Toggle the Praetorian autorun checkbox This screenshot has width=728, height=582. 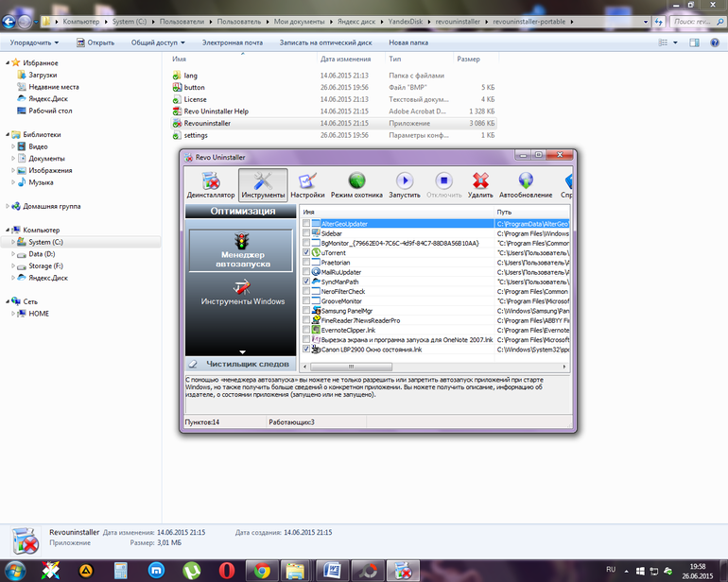pos(306,263)
